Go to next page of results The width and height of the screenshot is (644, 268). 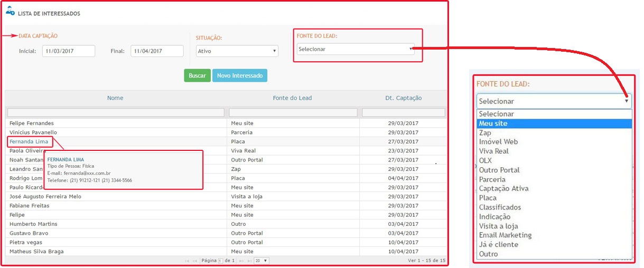tap(242, 261)
